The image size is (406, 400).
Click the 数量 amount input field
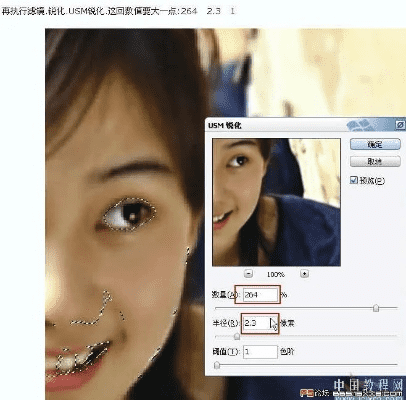tap(260, 295)
